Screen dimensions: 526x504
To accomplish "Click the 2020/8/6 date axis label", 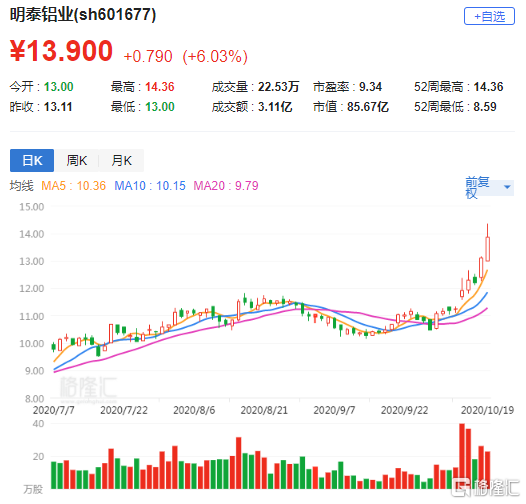I will point(194,410).
